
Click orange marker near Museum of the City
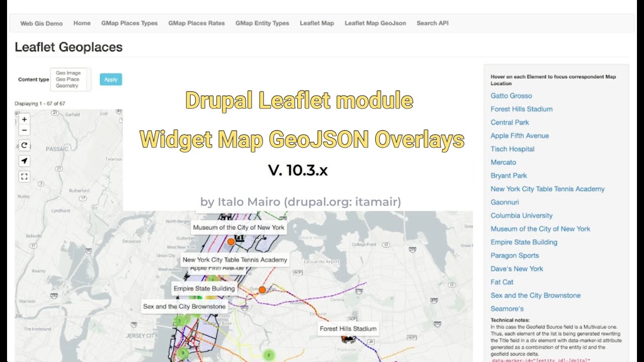point(231,242)
